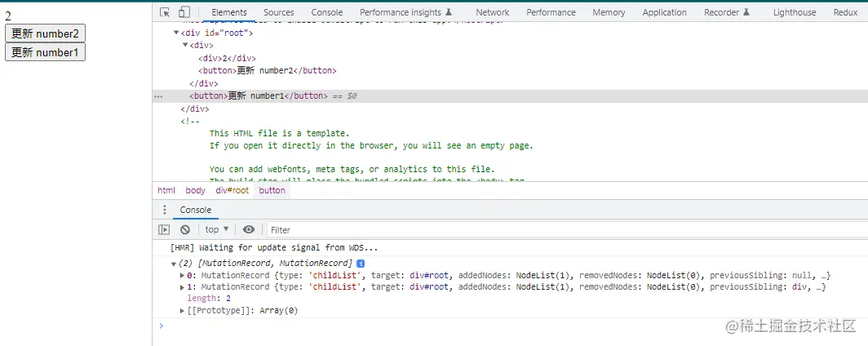
Task: Collapse the inner div node under root
Action: coord(185,46)
